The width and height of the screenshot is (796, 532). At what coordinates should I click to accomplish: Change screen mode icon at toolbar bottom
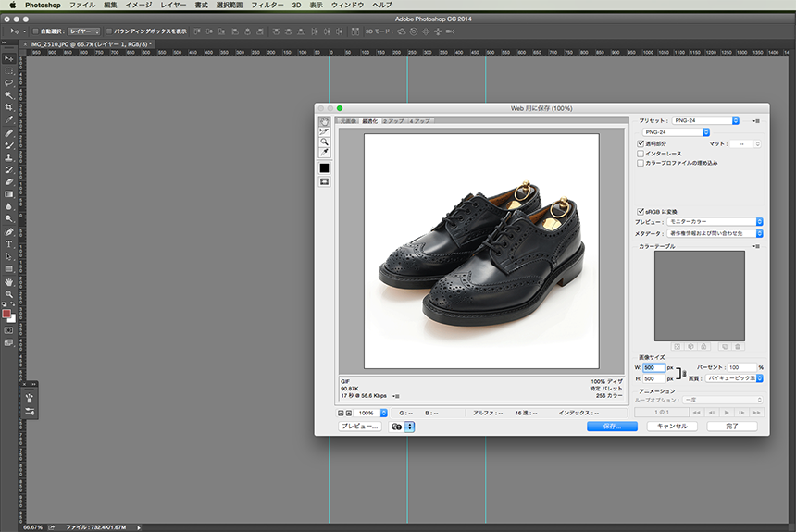click(x=8, y=342)
